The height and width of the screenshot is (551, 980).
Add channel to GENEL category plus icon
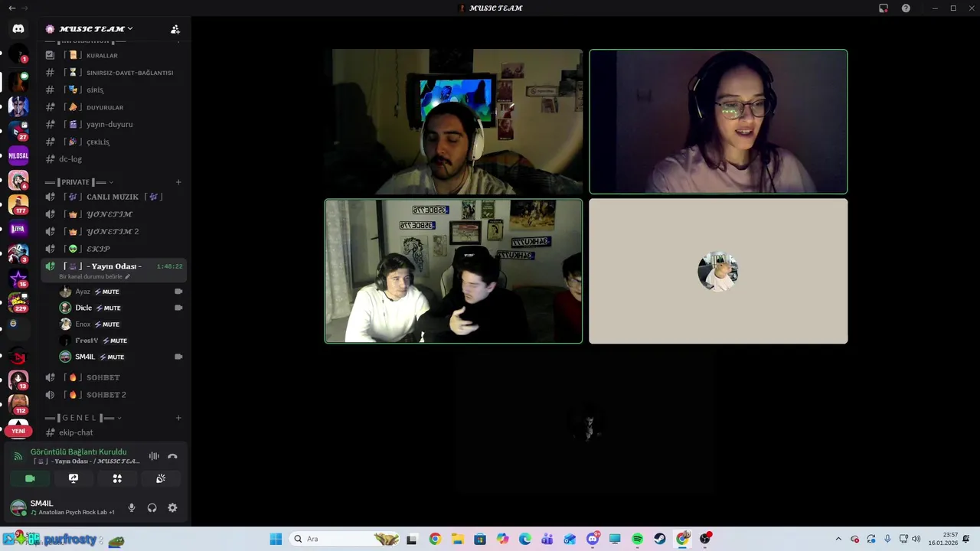178,418
